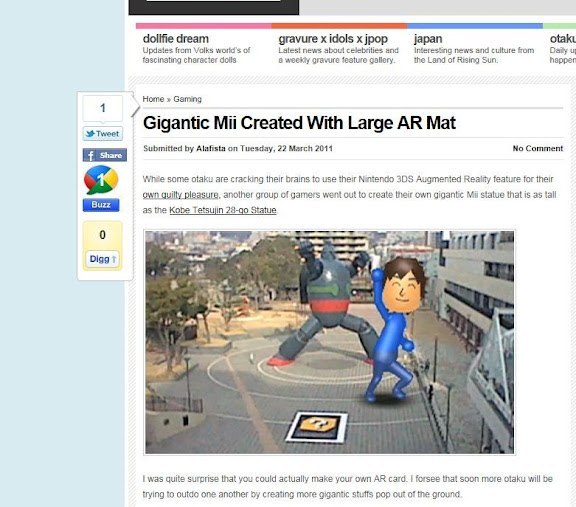Click the tweet count bubble showing 1

click(102, 108)
